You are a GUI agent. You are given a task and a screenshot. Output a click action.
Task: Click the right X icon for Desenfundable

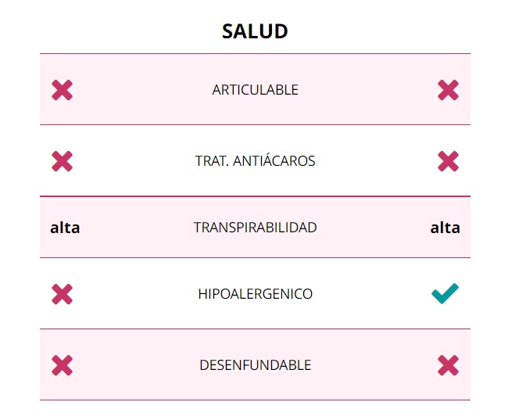pyautogui.click(x=448, y=365)
